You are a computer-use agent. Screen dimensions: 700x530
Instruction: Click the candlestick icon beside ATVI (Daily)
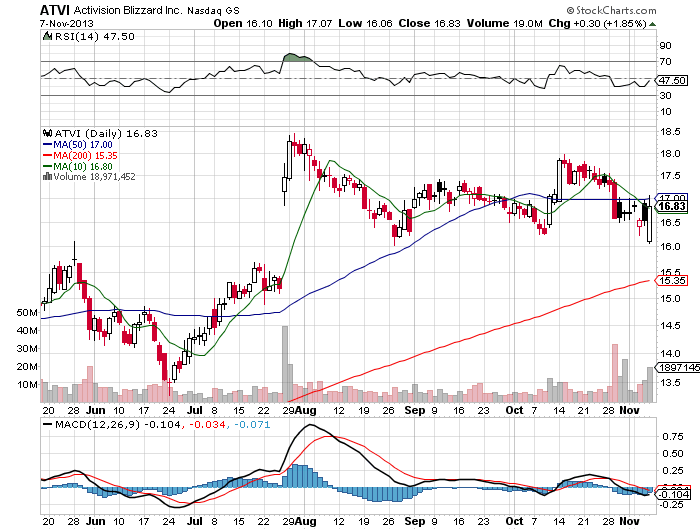click(47, 133)
